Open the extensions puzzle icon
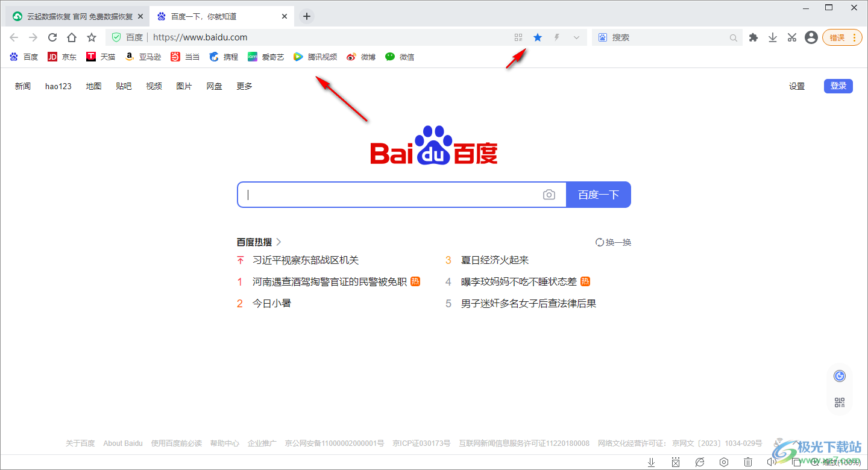The height and width of the screenshot is (470, 868). (753, 37)
